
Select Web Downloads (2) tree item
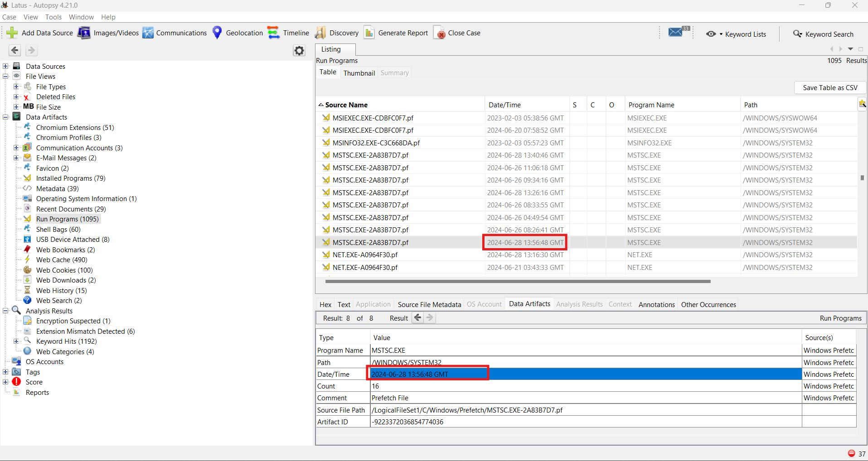click(66, 280)
